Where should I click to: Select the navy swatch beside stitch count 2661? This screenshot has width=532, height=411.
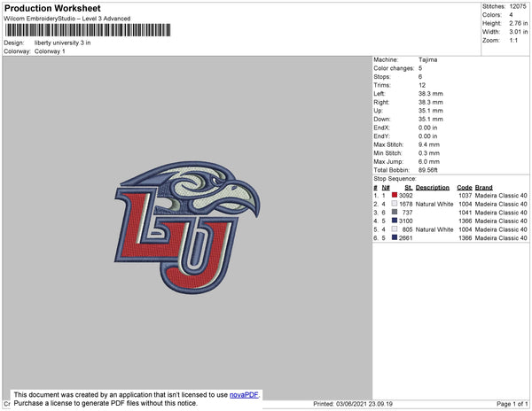pos(395,238)
